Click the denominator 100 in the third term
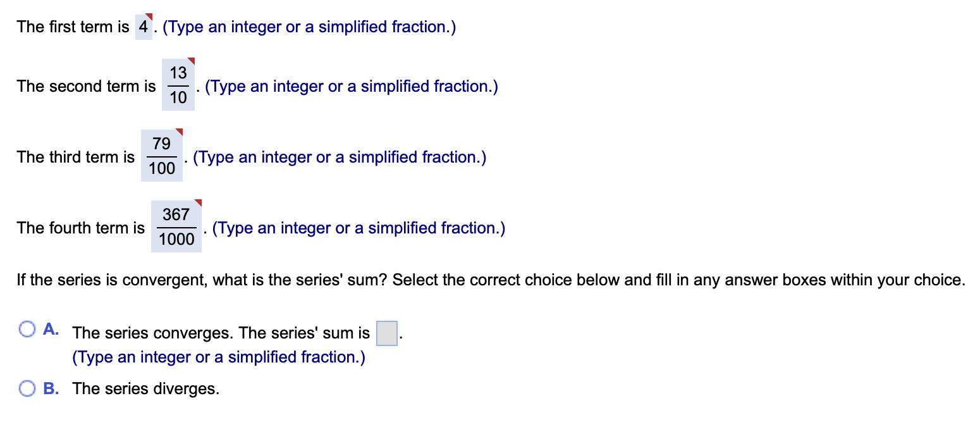The width and height of the screenshot is (980, 434). 161,168
